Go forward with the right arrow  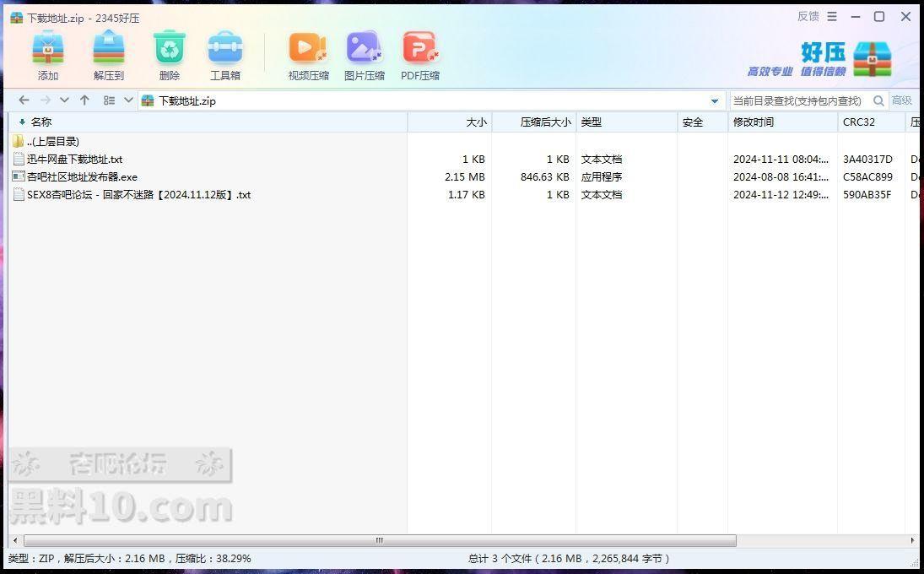click(46, 100)
